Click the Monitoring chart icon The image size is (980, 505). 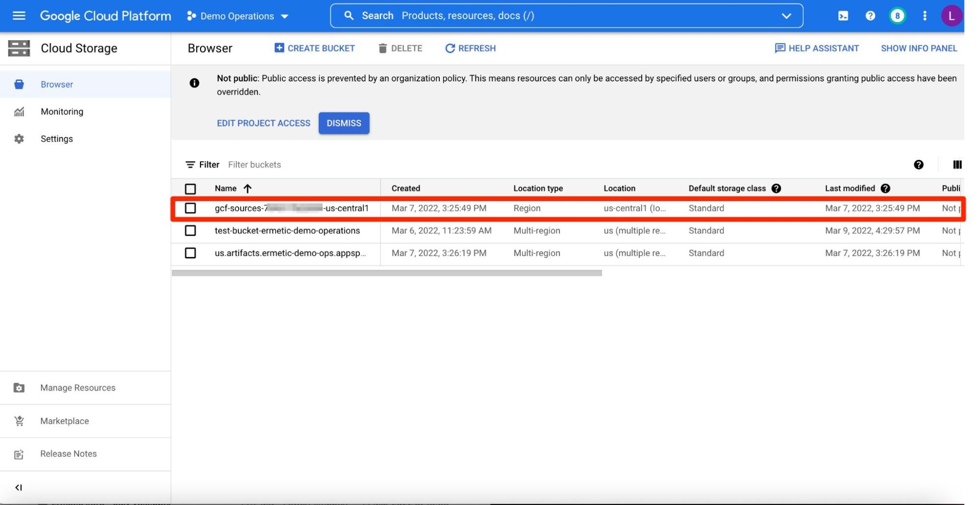(x=19, y=112)
